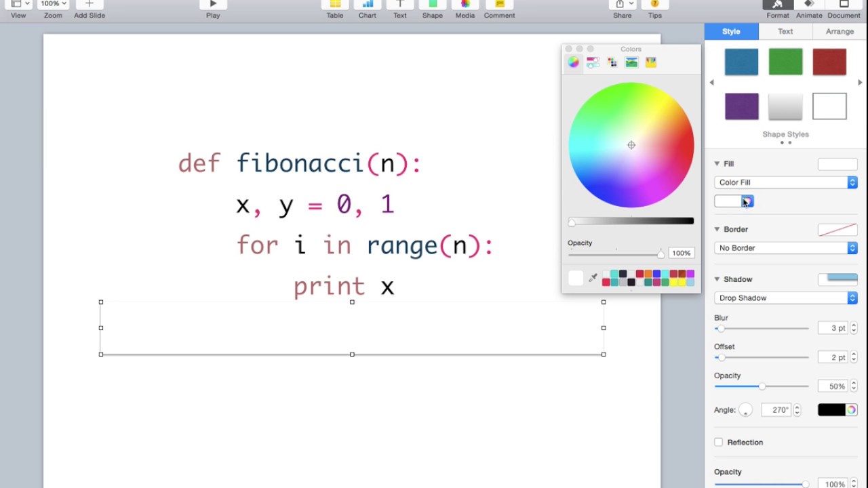The image size is (868, 488).
Task: Collapse the Border section
Action: click(717, 229)
